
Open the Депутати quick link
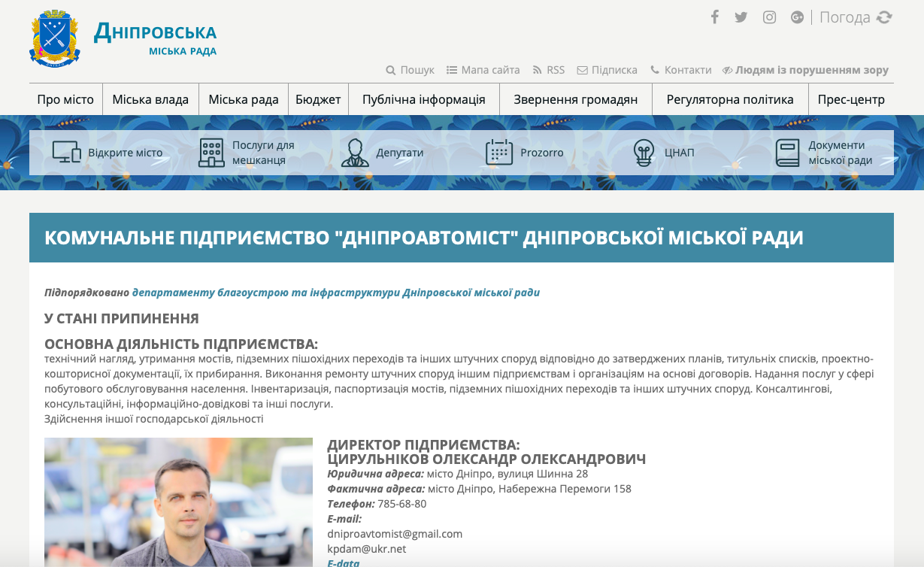(383, 153)
